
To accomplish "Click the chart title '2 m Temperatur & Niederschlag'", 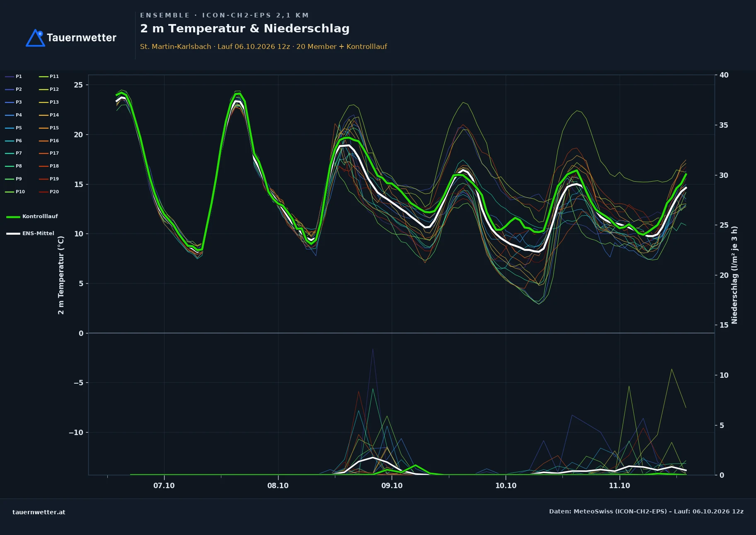I will pyautogui.click(x=245, y=29).
